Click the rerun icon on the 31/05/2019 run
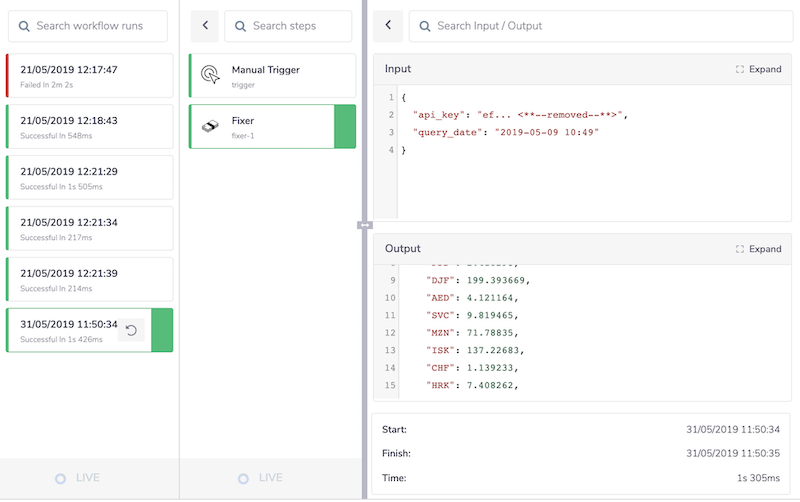Image resolution: width=800 pixels, height=502 pixels. coord(131,330)
